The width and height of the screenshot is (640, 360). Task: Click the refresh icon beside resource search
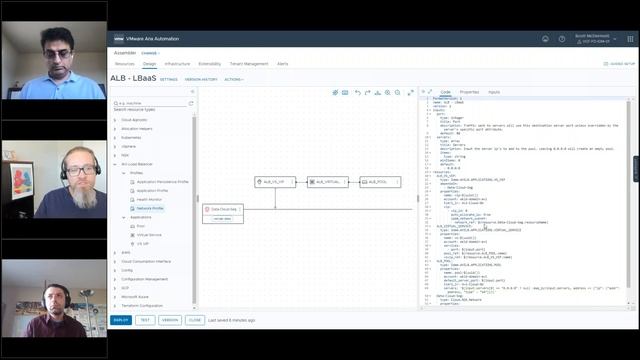click(x=191, y=103)
